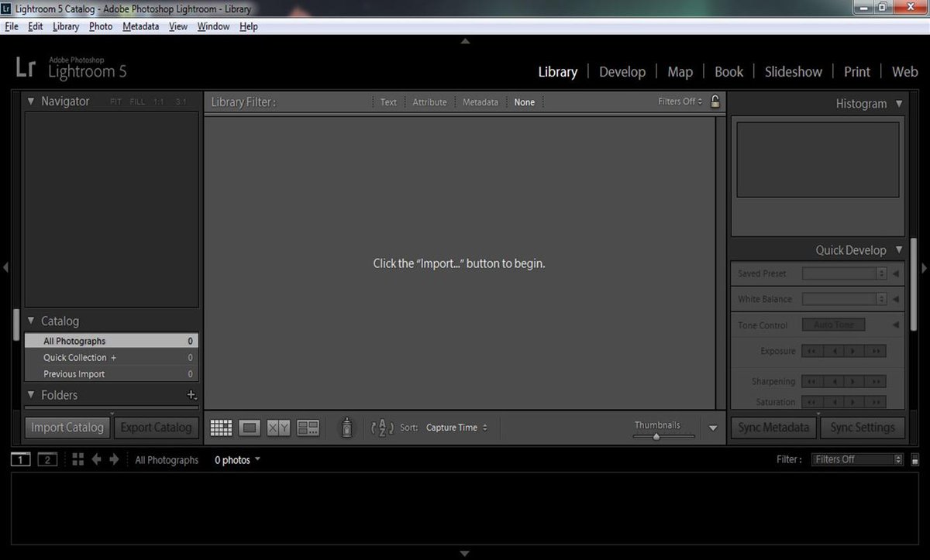Image resolution: width=930 pixels, height=560 pixels.
Task: Select the Painter spray can tool
Action: (x=347, y=428)
